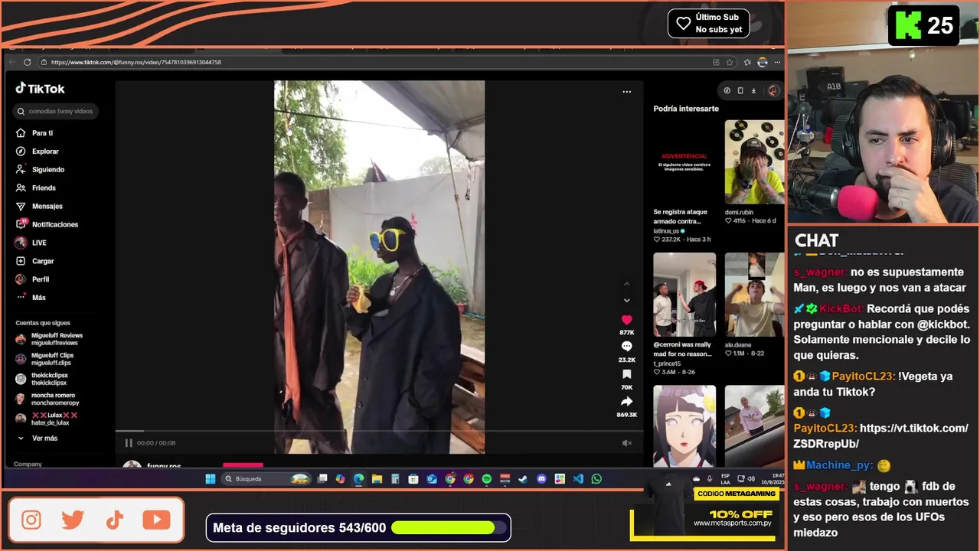
Task: Click the browser back arrow
Action: [11, 62]
